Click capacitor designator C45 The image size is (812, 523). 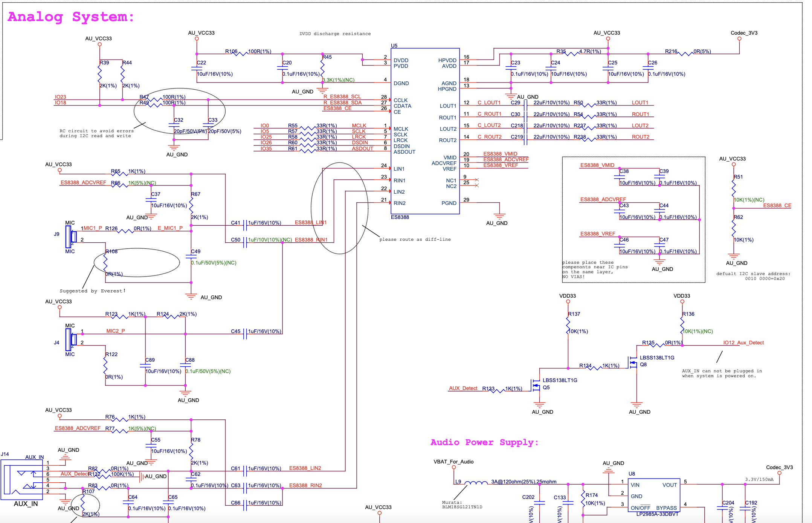click(235, 331)
